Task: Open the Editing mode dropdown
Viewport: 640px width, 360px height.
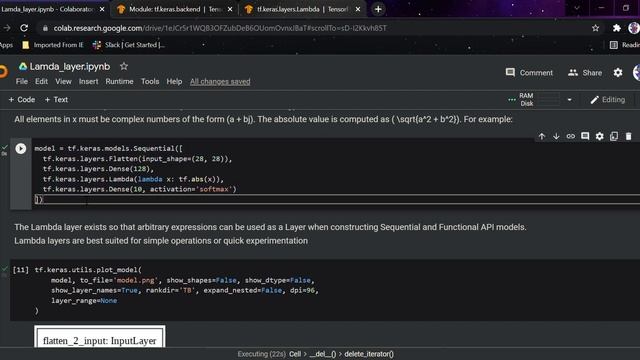Action: (608, 100)
